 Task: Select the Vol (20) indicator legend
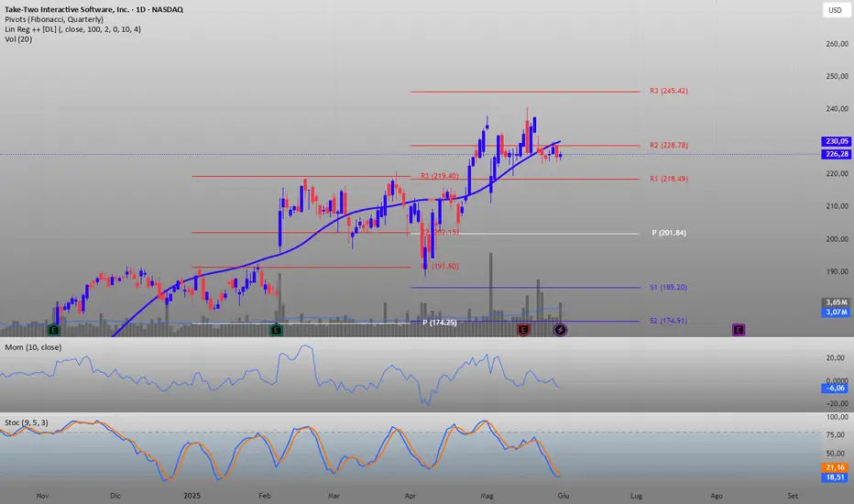click(x=18, y=39)
